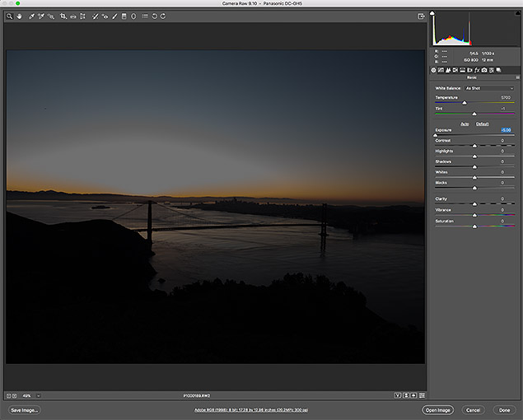Select the Crop tool
The width and height of the screenshot is (523, 420).
click(63, 16)
